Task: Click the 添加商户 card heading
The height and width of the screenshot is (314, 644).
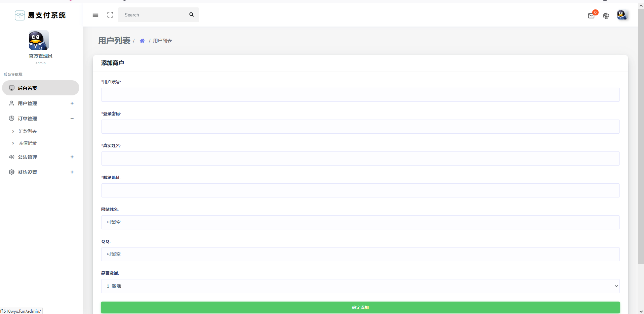Action: [x=113, y=63]
